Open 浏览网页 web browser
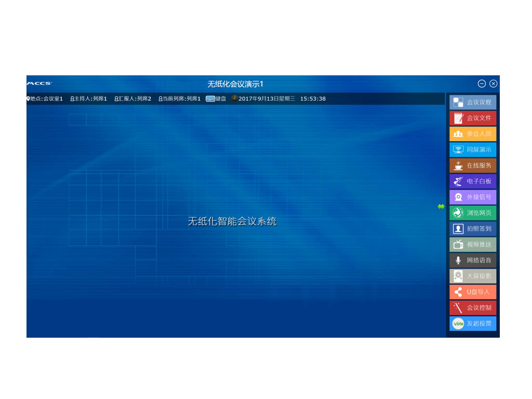 click(473, 213)
